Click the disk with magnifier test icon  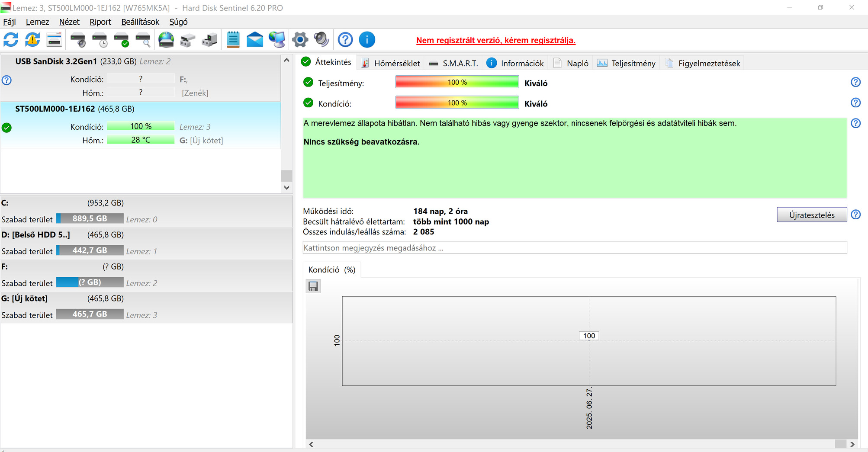coord(143,40)
